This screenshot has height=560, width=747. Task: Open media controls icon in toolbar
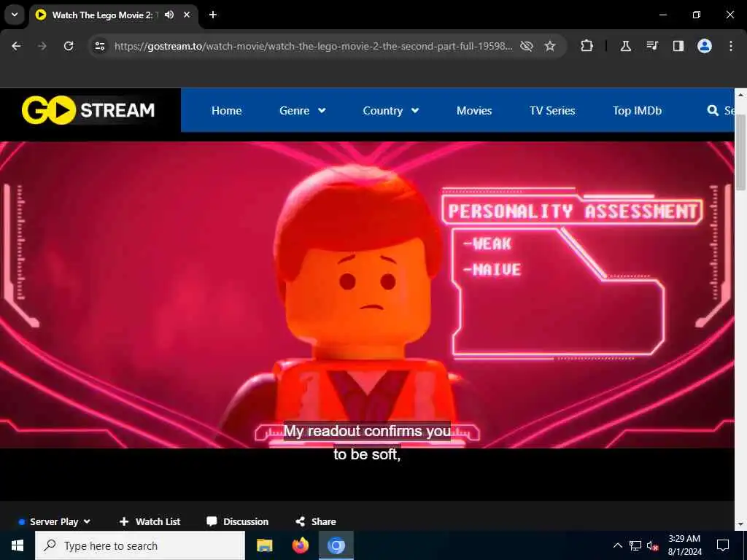pyautogui.click(x=651, y=46)
